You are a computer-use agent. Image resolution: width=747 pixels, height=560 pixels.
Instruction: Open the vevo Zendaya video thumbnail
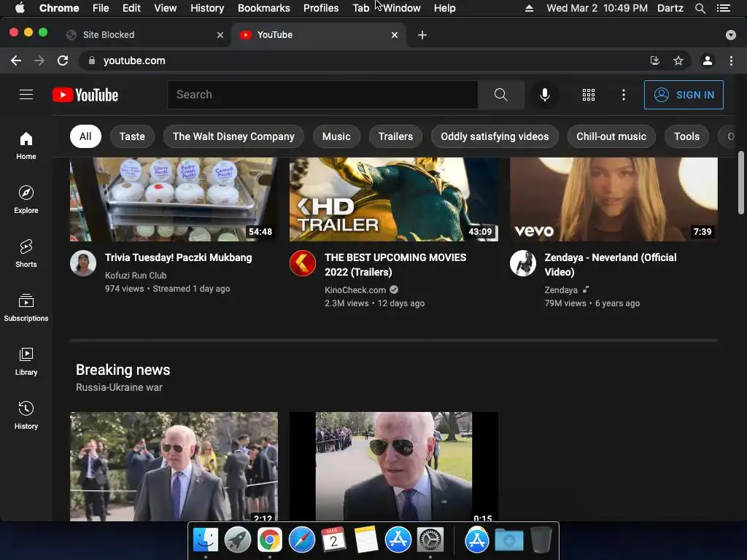614,200
